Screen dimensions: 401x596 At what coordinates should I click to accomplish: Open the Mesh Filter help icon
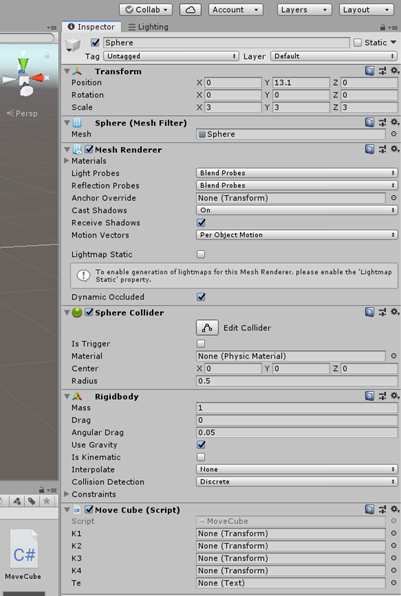click(369, 122)
